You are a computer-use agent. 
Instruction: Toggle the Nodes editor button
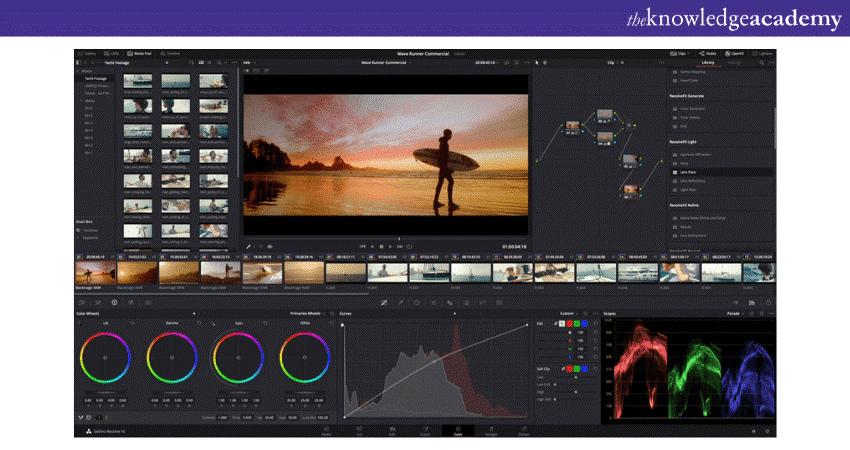click(709, 53)
